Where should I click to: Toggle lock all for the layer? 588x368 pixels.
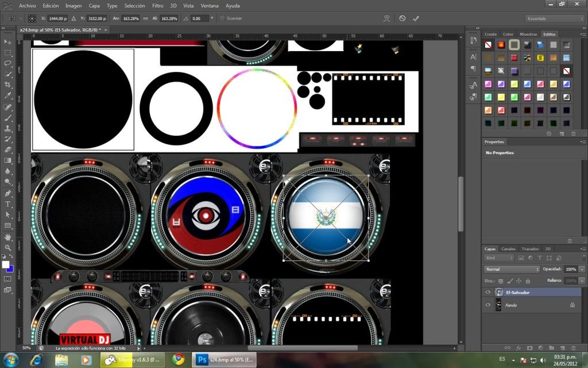[x=528, y=281]
